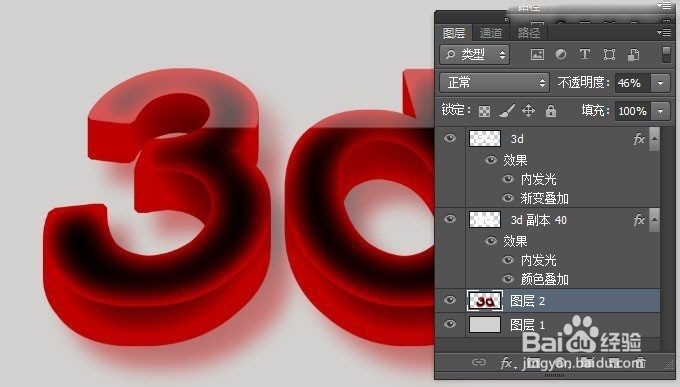Toggle 内发光 eye under 3d 副本 40

click(508, 260)
